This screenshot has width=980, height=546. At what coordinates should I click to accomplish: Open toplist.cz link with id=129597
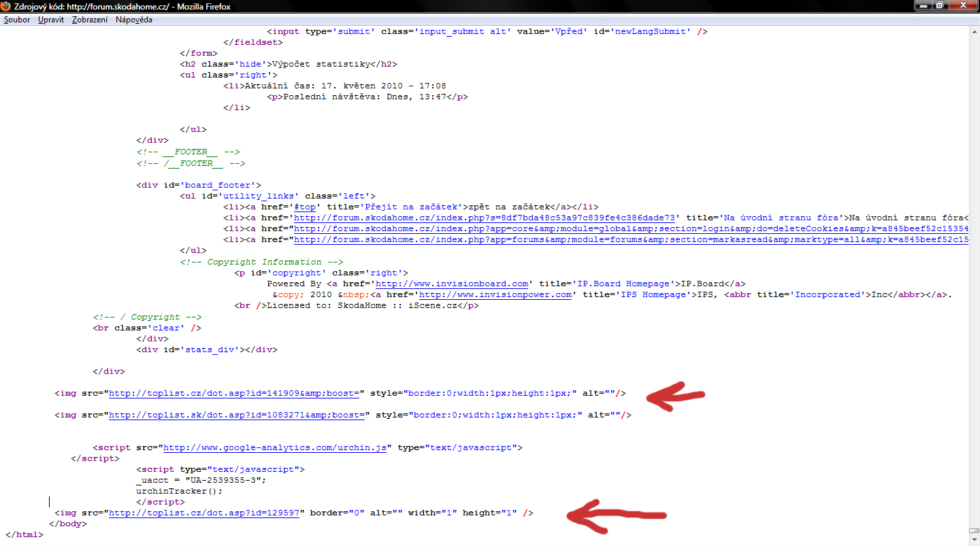pos(204,513)
